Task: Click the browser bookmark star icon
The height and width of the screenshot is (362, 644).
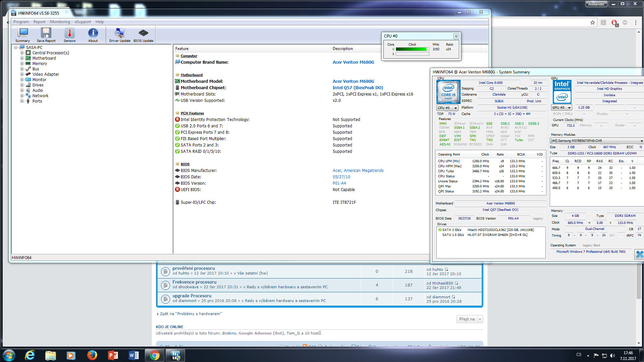Action: coord(593,22)
